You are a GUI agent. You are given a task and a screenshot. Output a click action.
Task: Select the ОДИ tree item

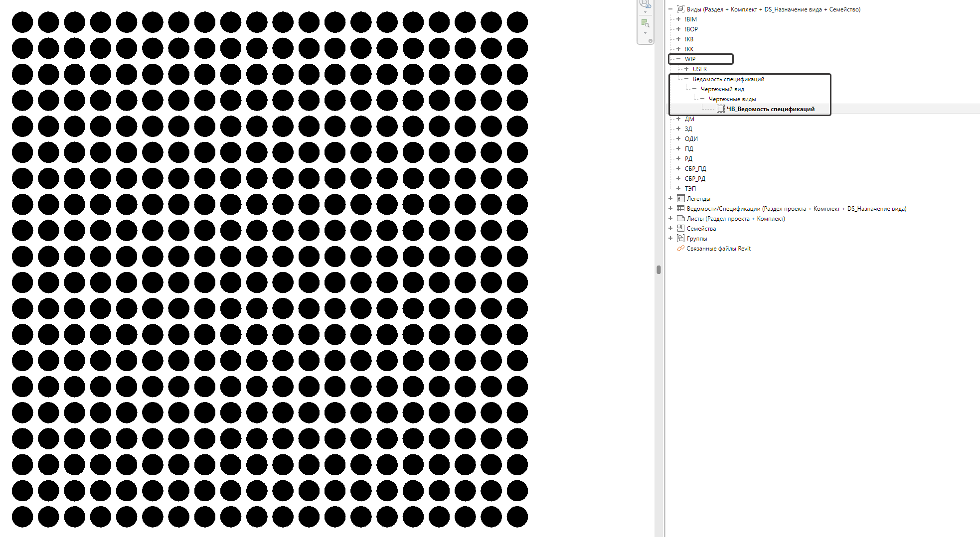pos(691,139)
